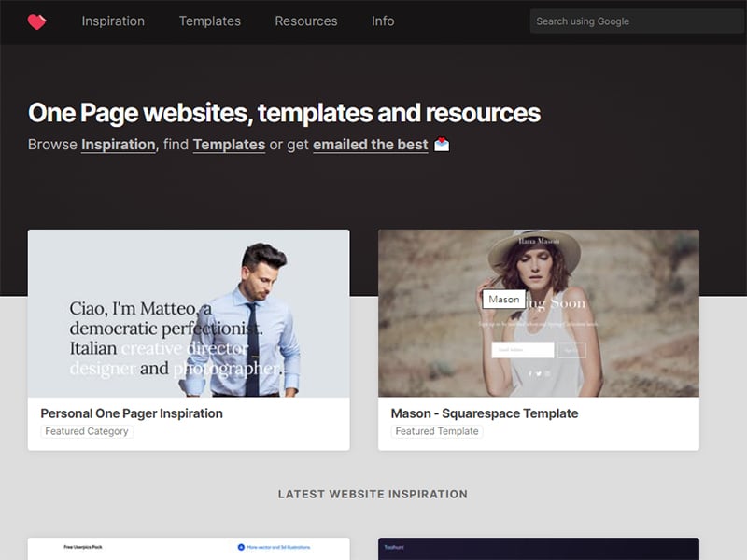
Task: Open "Personal One Pager Inspiration" title link
Action: 132,413
